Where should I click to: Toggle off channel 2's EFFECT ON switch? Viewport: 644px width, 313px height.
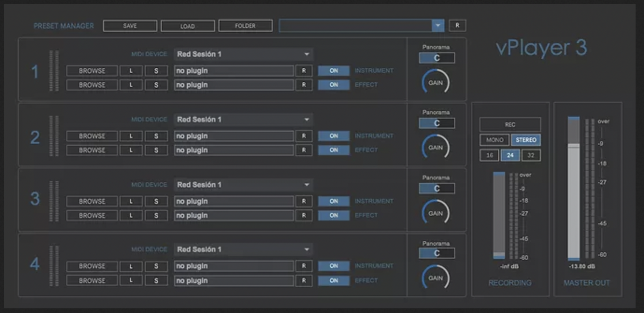(333, 150)
